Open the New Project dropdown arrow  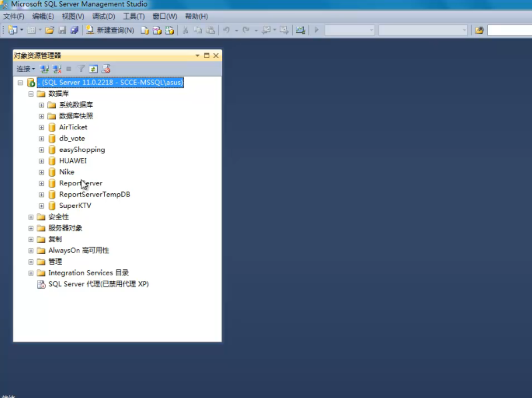[x=22, y=30]
